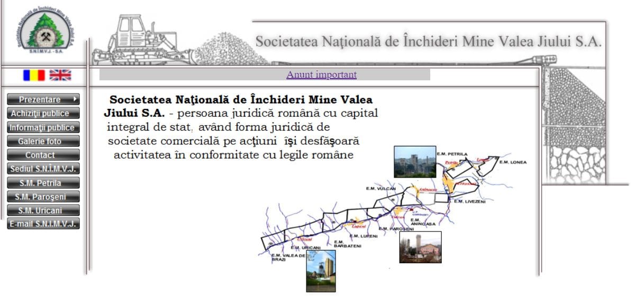Click the E.M. PETRILA map label
Image resolution: width=644 pixels, height=305 pixels.
452,154
